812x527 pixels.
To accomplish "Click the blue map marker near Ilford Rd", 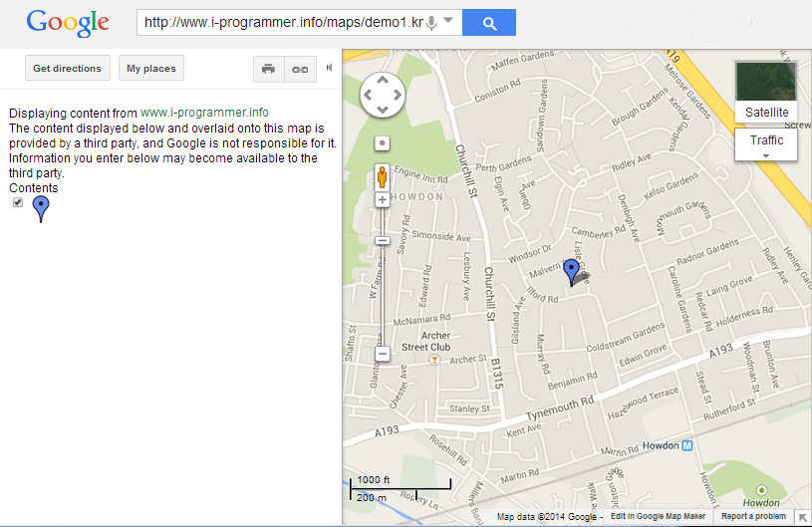I will coord(571,271).
